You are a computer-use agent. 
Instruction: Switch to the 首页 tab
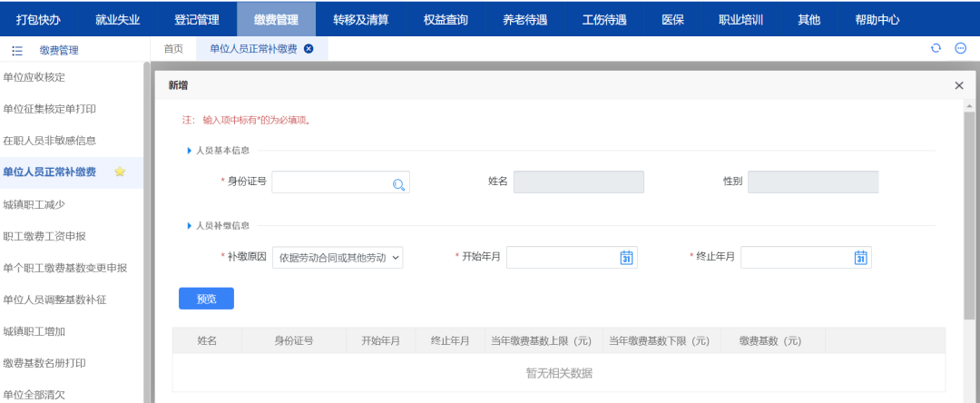[x=173, y=49]
